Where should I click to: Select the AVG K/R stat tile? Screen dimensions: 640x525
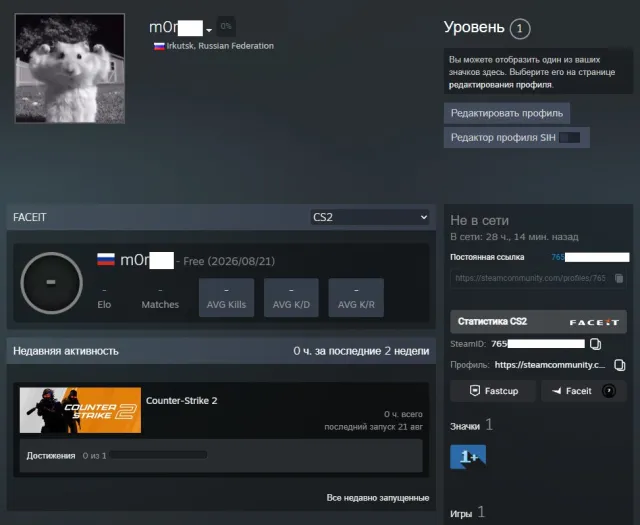coord(356,298)
